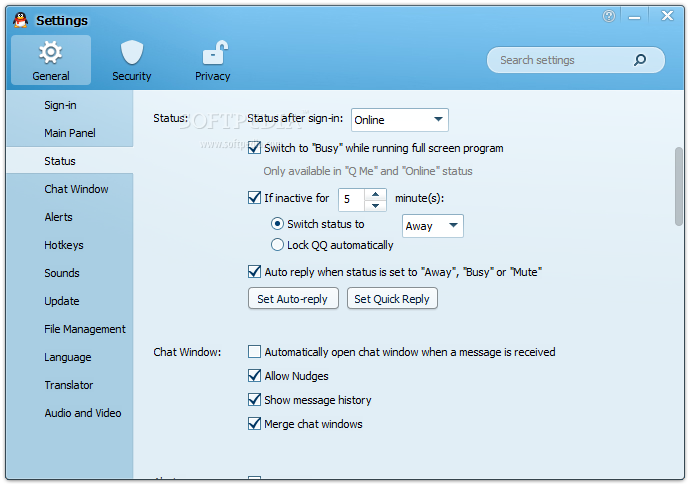Decrease inactive minutes with down arrow
The image size is (690, 485).
point(375,206)
